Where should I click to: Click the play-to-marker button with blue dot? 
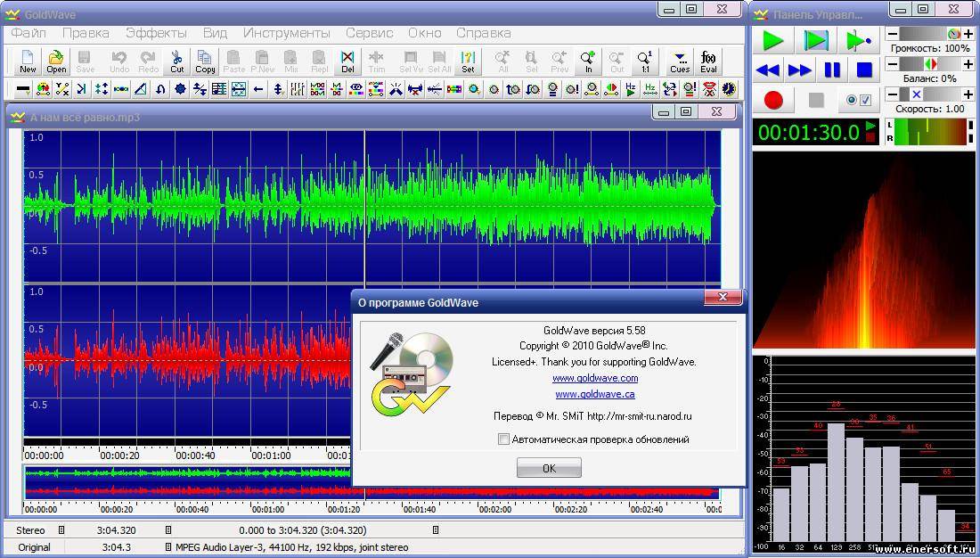(859, 41)
